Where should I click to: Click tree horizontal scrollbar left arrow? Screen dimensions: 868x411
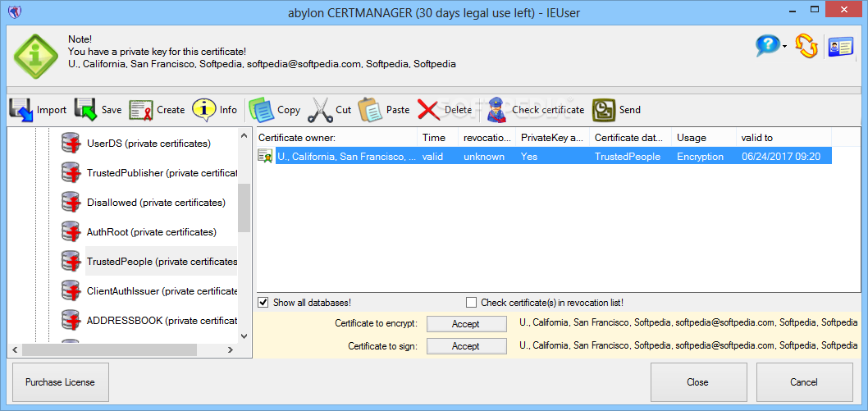point(14,349)
